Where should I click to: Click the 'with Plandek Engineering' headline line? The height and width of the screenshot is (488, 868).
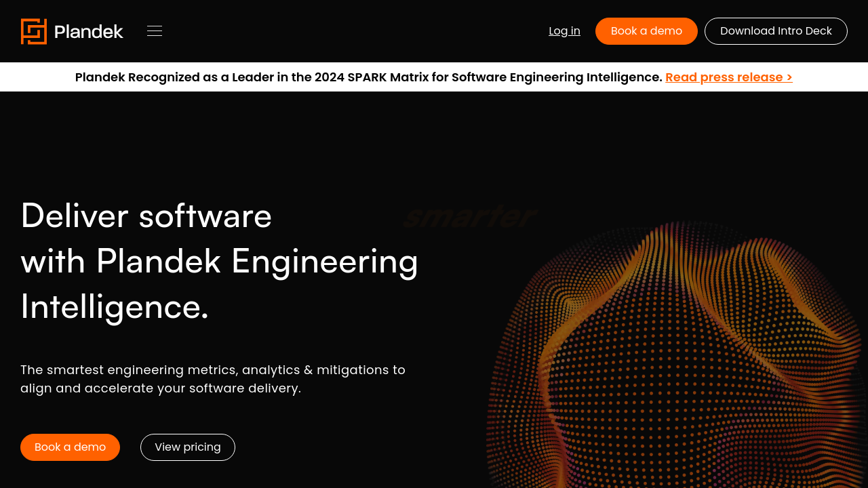[219, 261]
